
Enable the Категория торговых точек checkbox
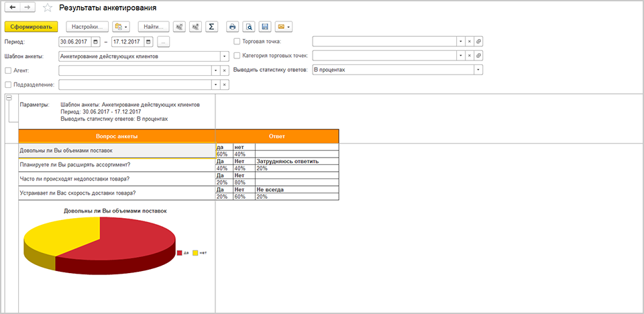237,56
